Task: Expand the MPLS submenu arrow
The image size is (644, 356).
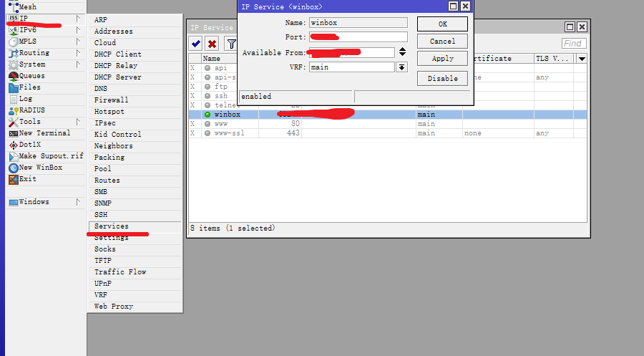Action: coord(78,42)
